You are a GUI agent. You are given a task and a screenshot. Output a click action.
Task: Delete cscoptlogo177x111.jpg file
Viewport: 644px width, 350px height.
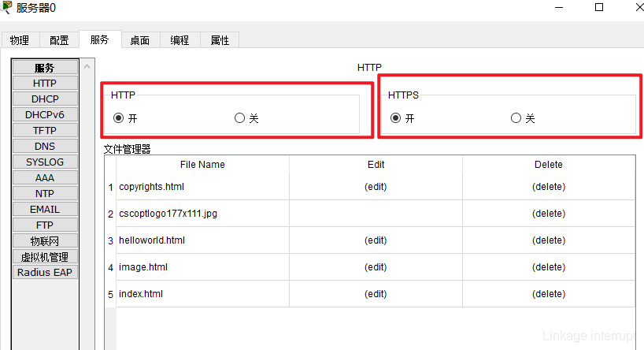549,214
